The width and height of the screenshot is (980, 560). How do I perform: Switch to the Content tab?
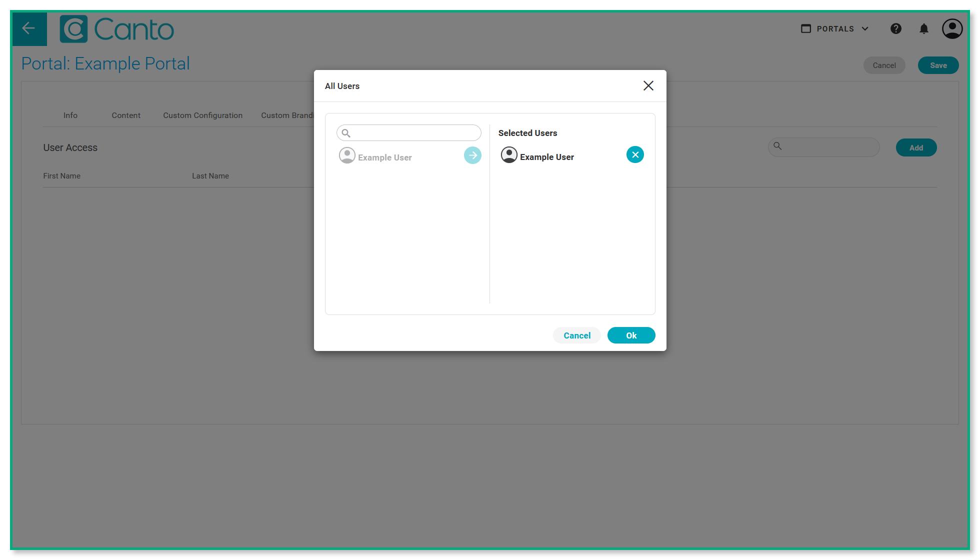(126, 115)
